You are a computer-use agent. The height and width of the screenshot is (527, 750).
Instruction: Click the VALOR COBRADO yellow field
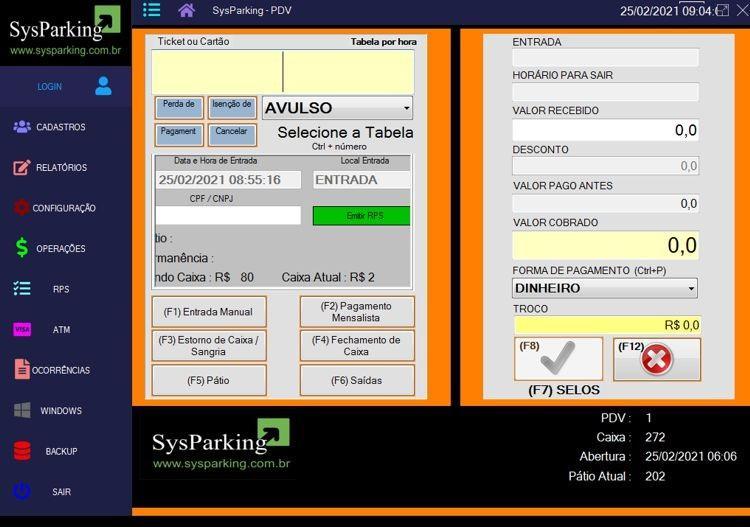pos(605,245)
